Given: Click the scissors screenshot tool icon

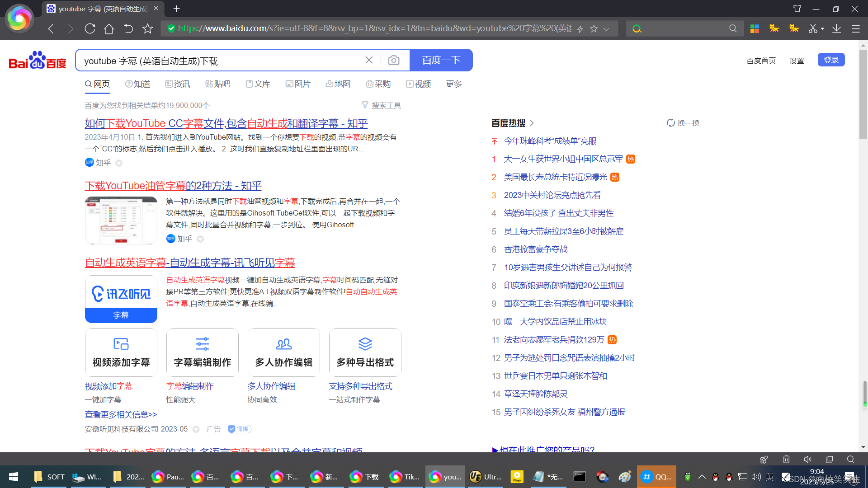Looking at the screenshot, I should [813, 29].
